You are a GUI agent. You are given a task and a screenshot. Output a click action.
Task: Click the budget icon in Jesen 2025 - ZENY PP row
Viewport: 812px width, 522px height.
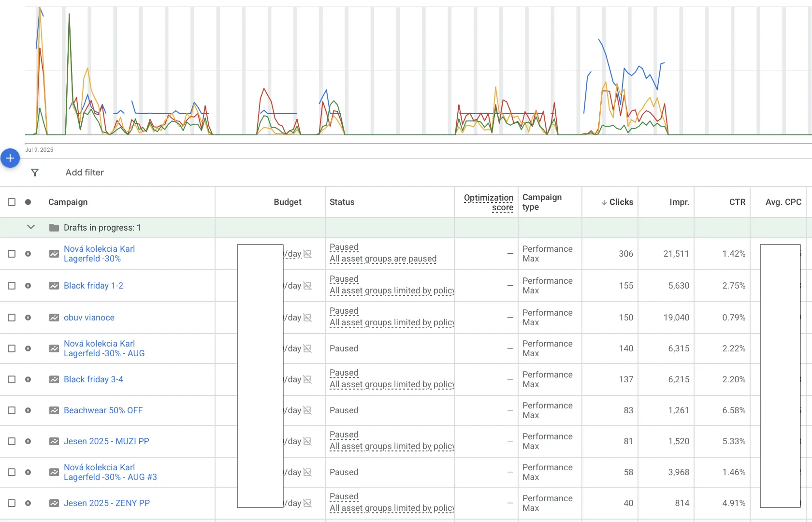[x=307, y=503]
